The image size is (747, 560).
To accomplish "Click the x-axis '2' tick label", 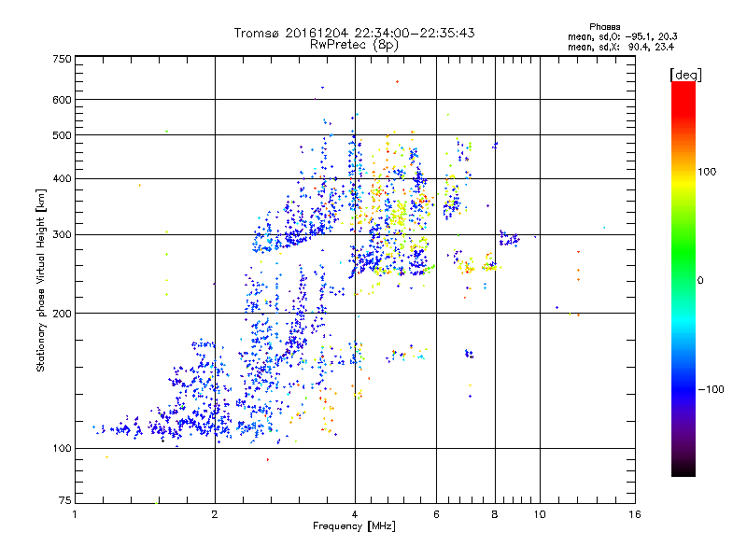I will [215, 514].
